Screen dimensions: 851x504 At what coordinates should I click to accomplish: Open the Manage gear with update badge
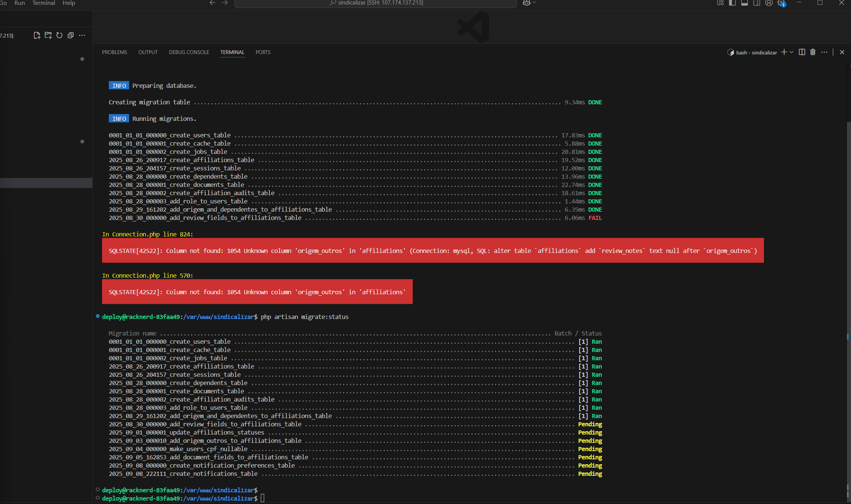click(781, 3)
